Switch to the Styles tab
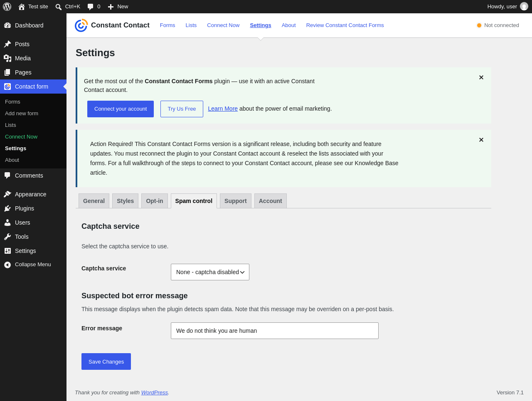Image resolution: width=532 pixels, height=401 pixels. click(125, 201)
